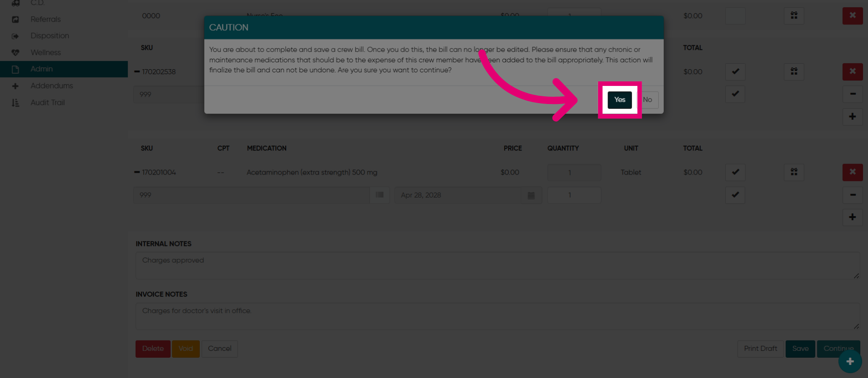Screen dimensions: 868x378
Task: Remove the Acetaminophen lot line with minus
Action: [852, 195]
